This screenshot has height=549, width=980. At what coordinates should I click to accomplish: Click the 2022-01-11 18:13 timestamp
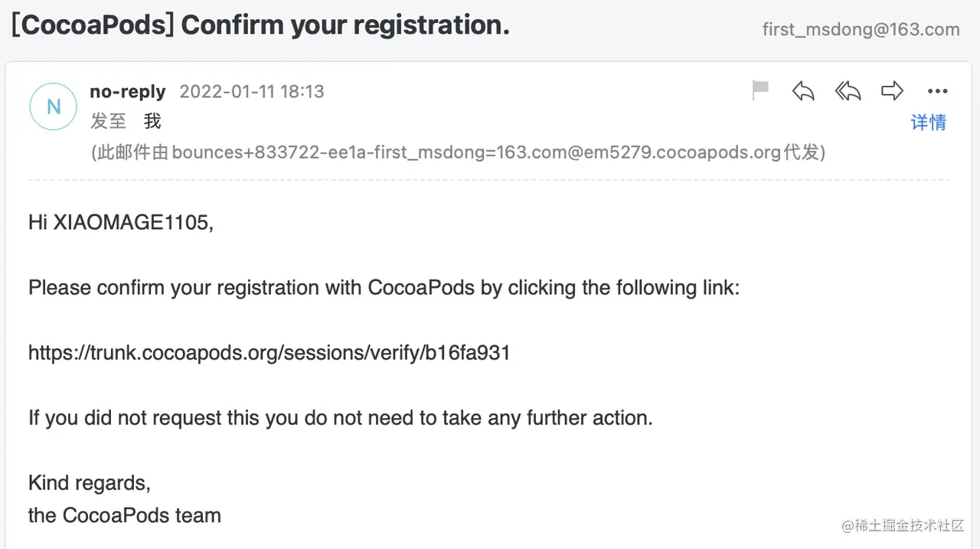(252, 92)
